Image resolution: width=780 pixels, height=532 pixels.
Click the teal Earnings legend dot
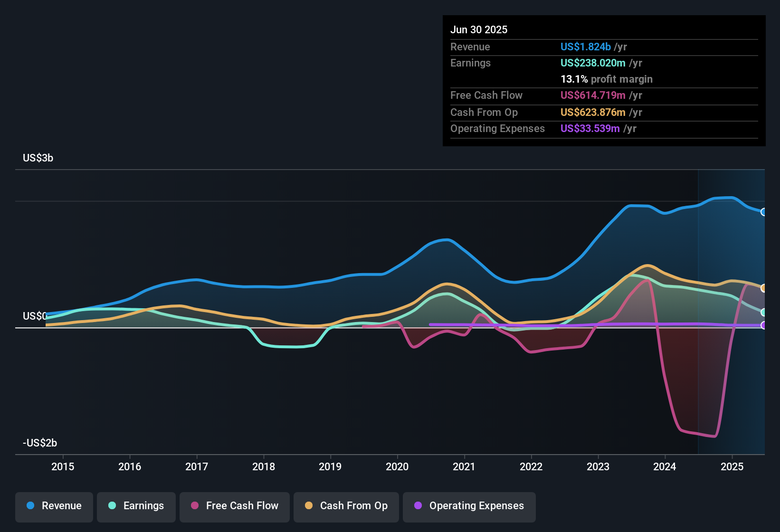[112, 506]
